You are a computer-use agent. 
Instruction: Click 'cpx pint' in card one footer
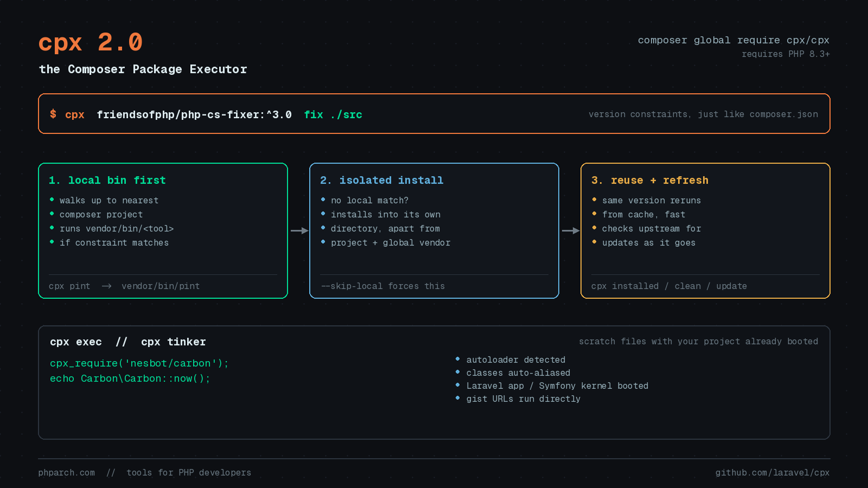[x=69, y=286]
